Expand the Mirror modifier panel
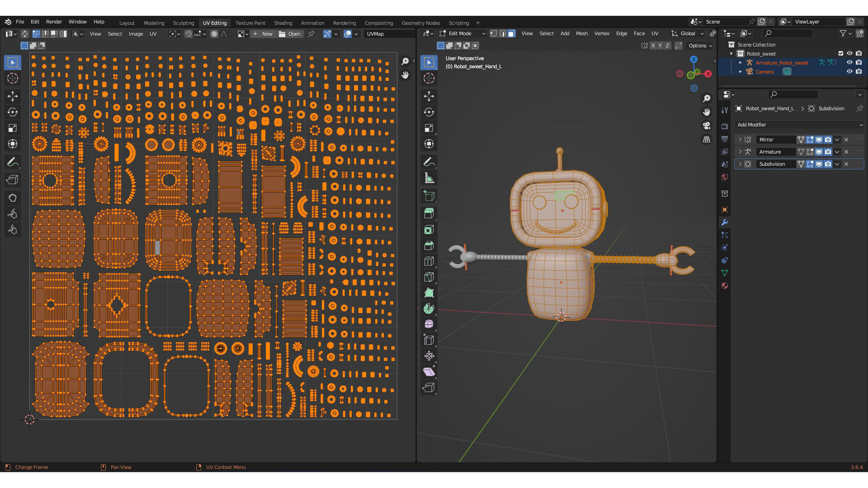 coord(740,140)
